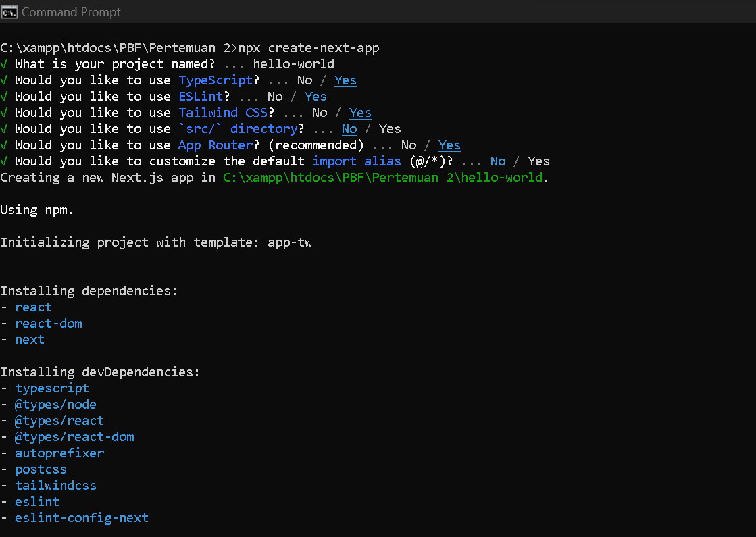Image resolution: width=756 pixels, height=537 pixels.
Task: Click the 'npx create-next-app' command text
Action: coord(309,48)
